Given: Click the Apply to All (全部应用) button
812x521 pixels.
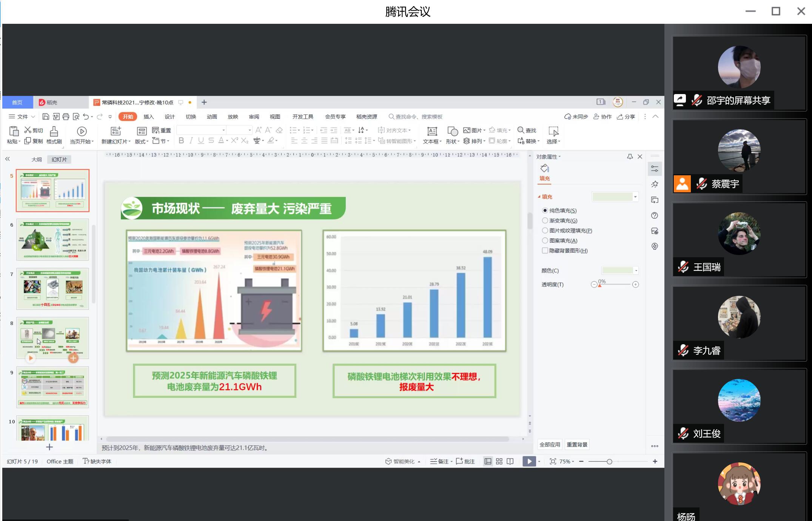Looking at the screenshot, I should [550, 445].
